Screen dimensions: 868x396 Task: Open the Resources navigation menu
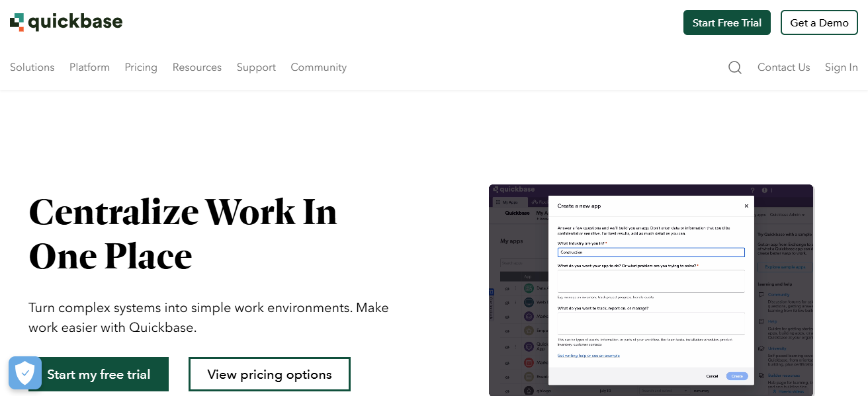(x=197, y=67)
